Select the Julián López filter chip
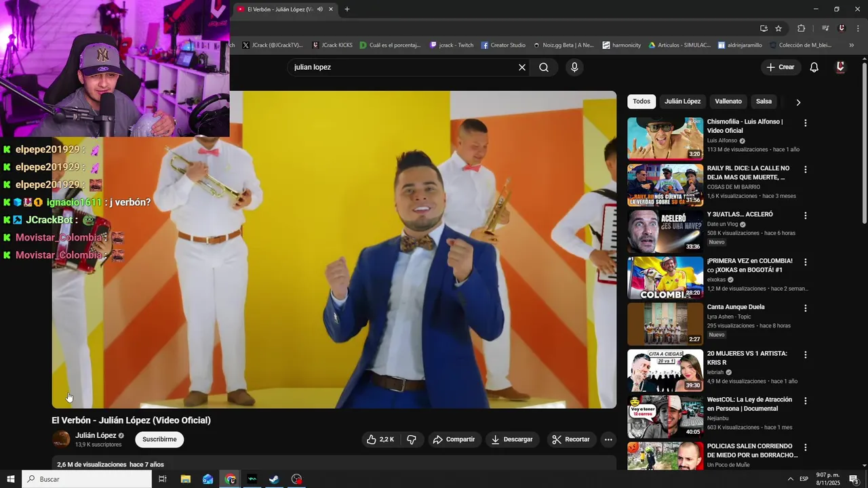Screen dimensions: 868x488 682,102
